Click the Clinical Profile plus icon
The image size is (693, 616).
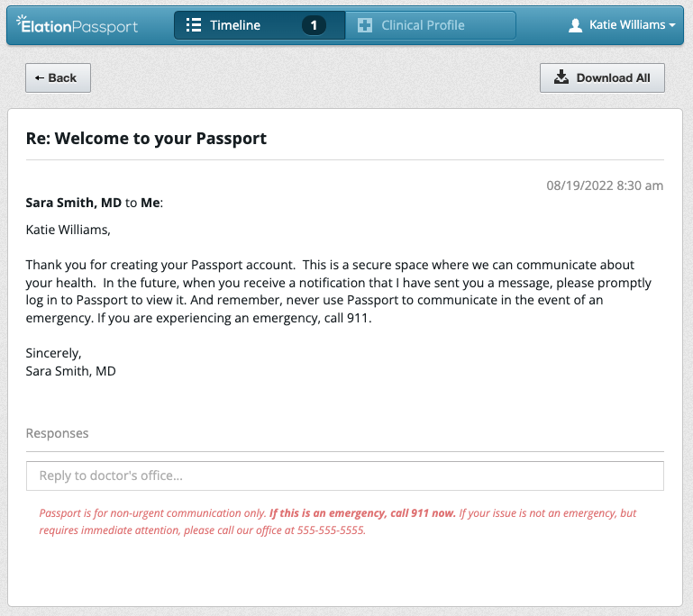tap(365, 25)
